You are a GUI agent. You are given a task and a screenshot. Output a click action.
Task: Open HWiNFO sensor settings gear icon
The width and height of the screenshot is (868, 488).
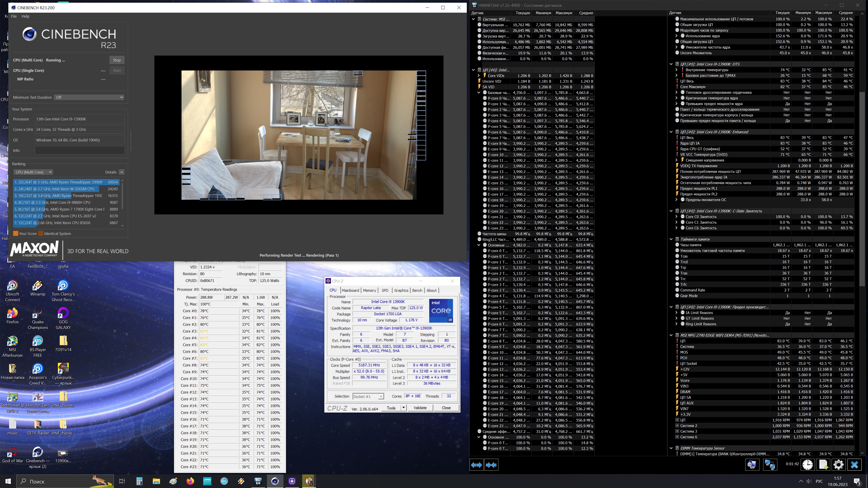838,465
